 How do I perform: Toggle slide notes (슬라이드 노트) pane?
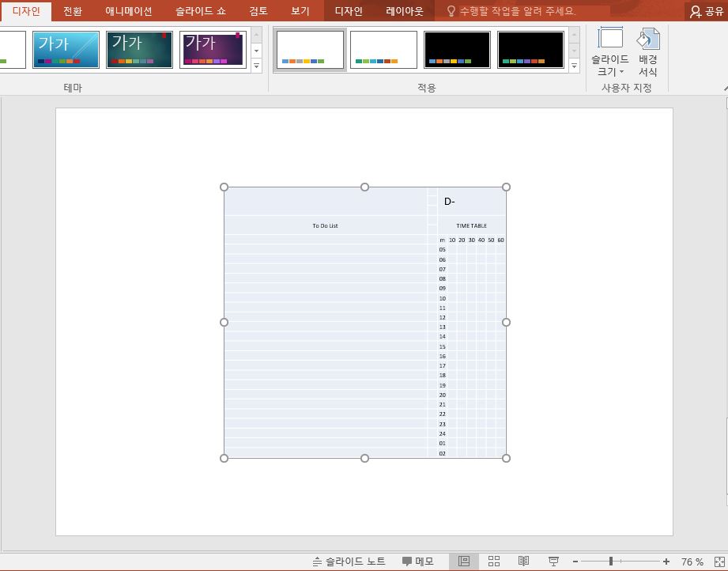pos(349,562)
